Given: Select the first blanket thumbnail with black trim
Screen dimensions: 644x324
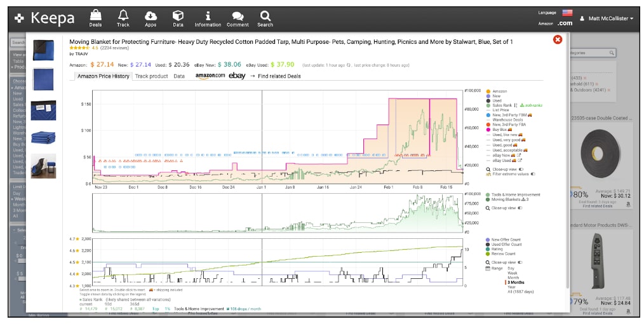Looking at the screenshot, I should click(43, 50).
